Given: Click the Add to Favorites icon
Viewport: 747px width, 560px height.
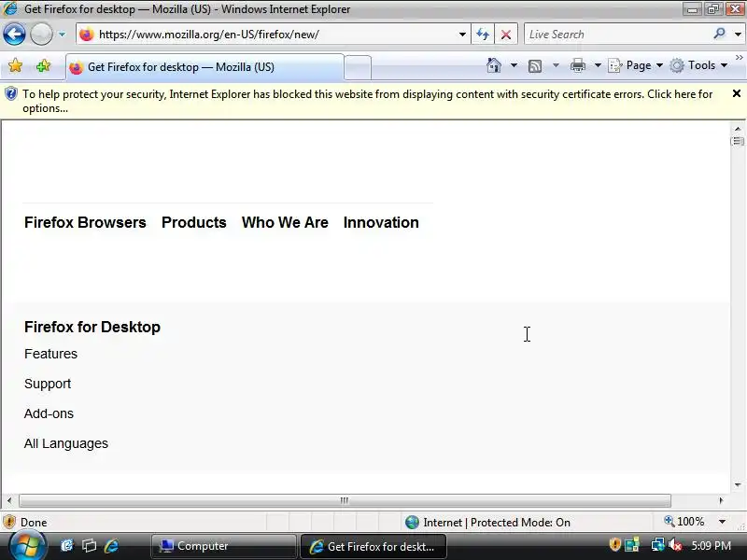Looking at the screenshot, I should (43, 65).
